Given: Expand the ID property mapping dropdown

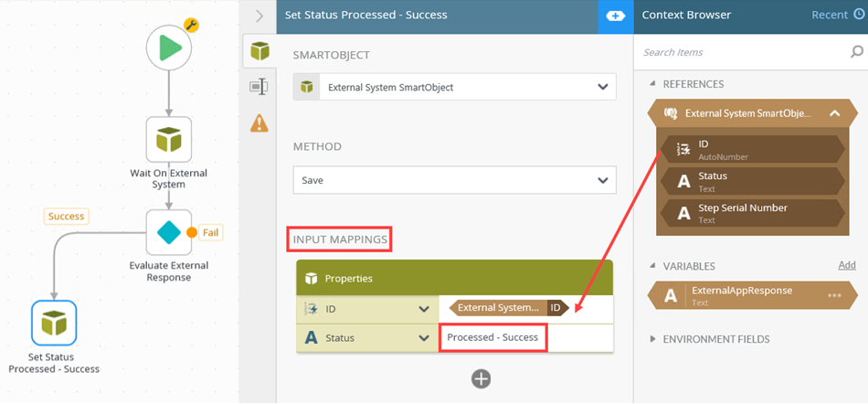Looking at the screenshot, I should click(424, 309).
